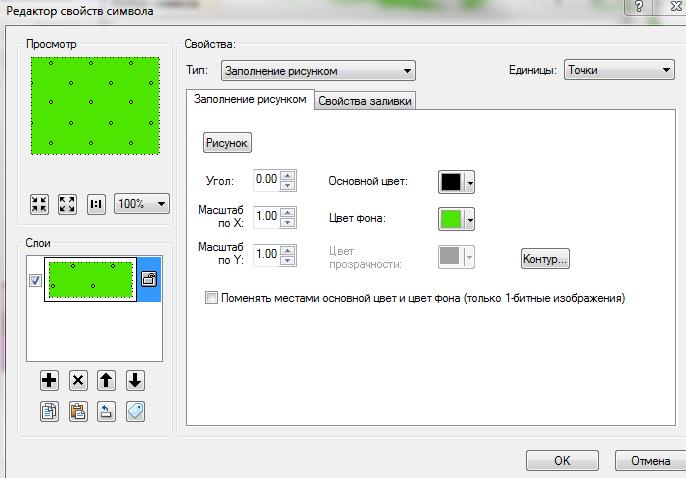Viewport: 686px width, 478px height.
Task: Click the copy layer icon
Action: coord(49,412)
